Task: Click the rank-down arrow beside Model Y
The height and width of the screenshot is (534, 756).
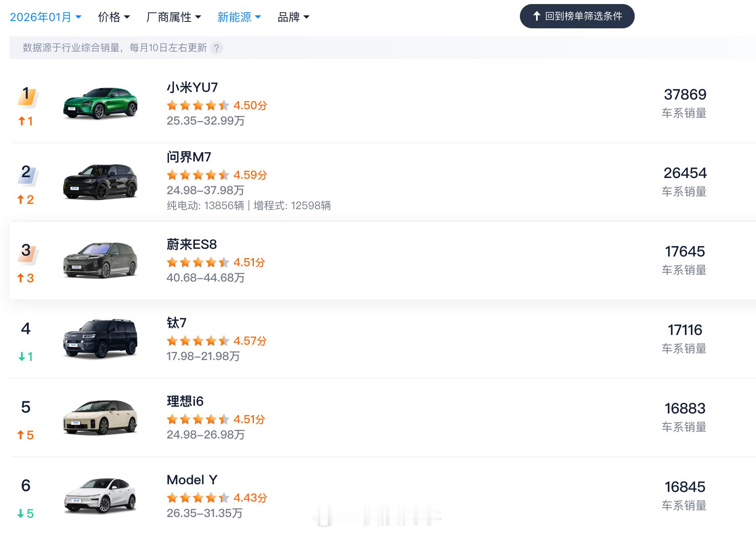Action: point(25,514)
